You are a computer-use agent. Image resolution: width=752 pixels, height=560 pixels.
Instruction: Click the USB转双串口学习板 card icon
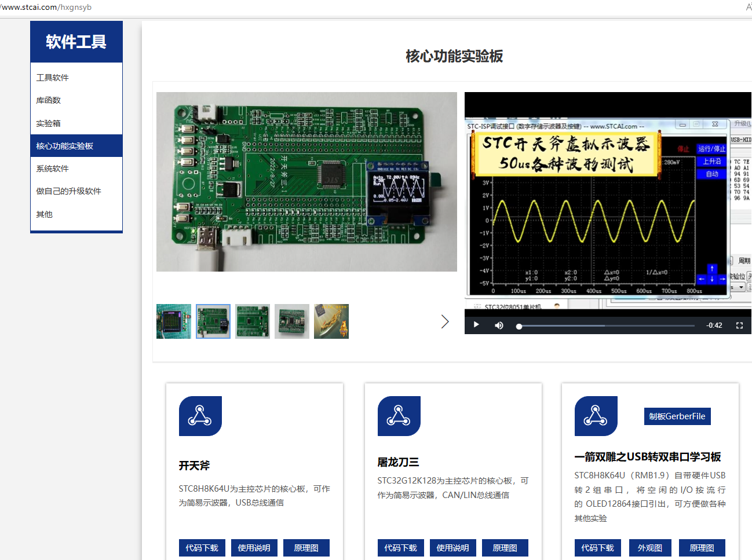pos(596,416)
